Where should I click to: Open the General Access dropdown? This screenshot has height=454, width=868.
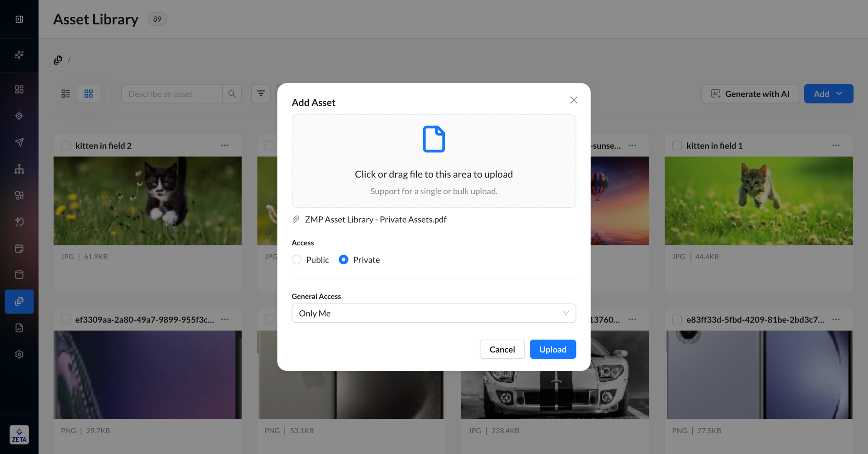click(434, 313)
